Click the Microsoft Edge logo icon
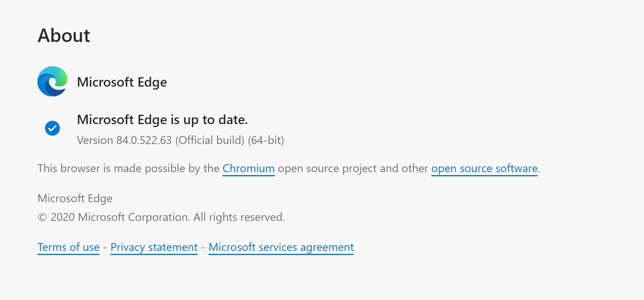Screen dimensions: 644x300 click(x=52, y=81)
